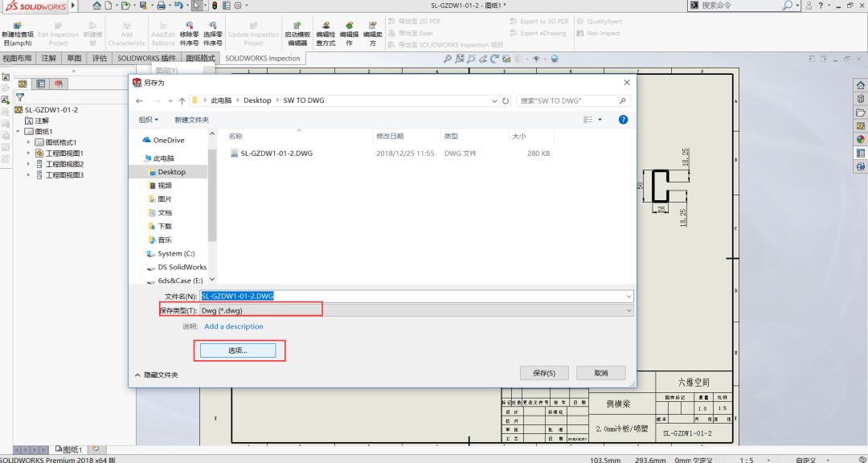Toggle the view mode icon in the Save dialog
The height and width of the screenshot is (463, 868).
click(x=589, y=119)
